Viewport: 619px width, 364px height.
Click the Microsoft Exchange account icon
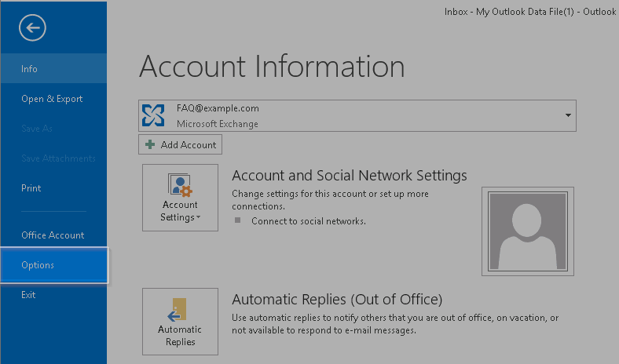click(x=153, y=115)
